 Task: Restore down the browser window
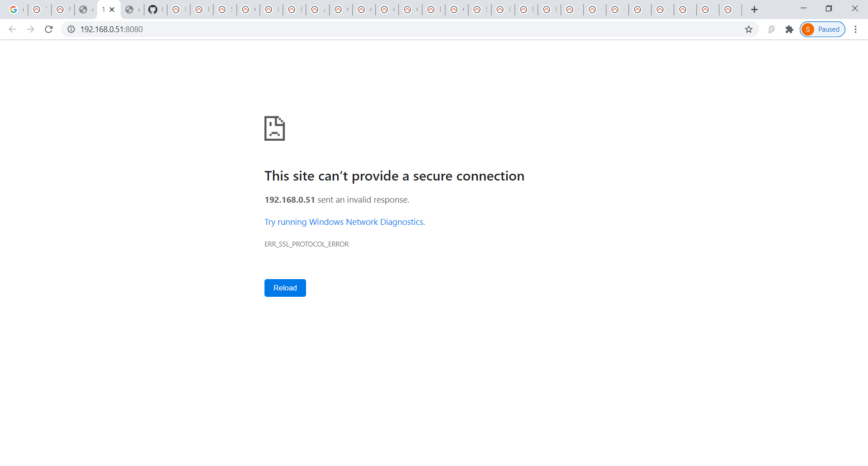(x=829, y=9)
